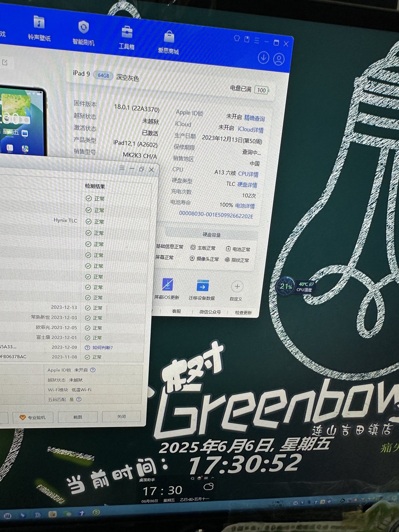Open the main window hamburger menu
Screen dimensions: 399x532
coord(257,40)
